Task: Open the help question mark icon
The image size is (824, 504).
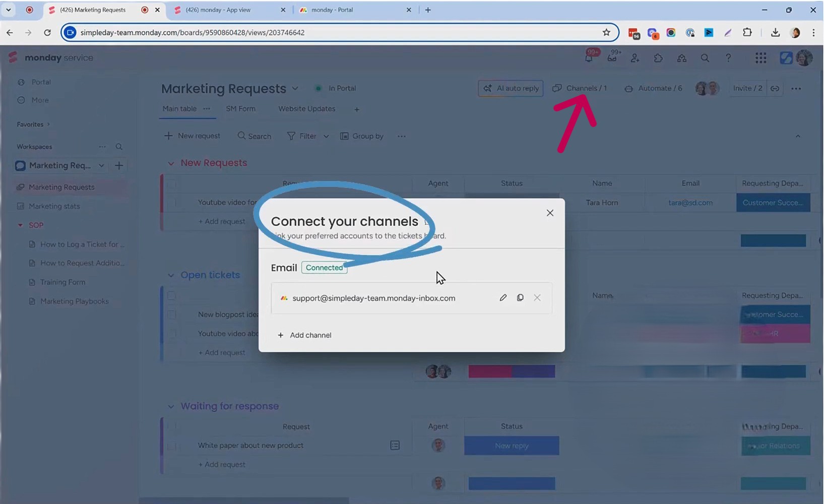Action: pos(728,58)
